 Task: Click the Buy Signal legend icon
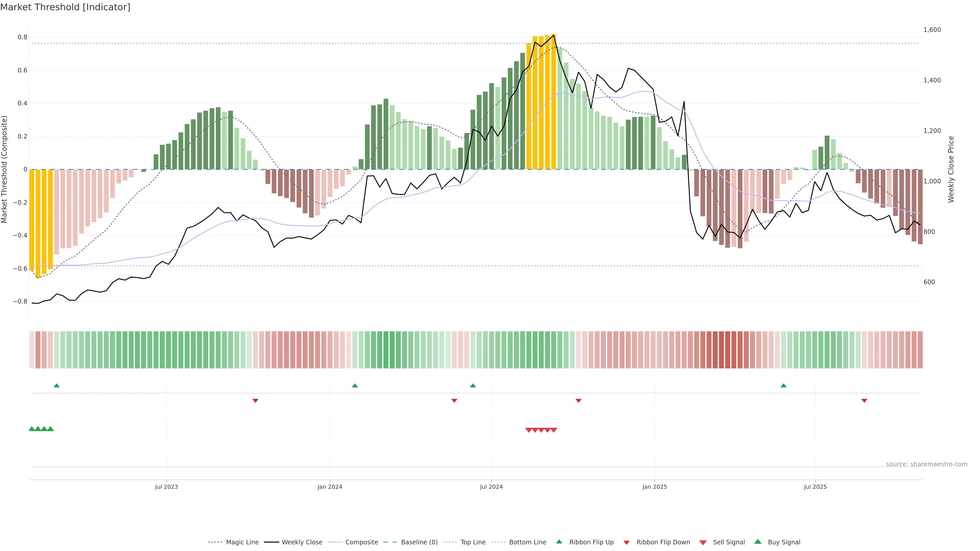click(x=758, y=542)
